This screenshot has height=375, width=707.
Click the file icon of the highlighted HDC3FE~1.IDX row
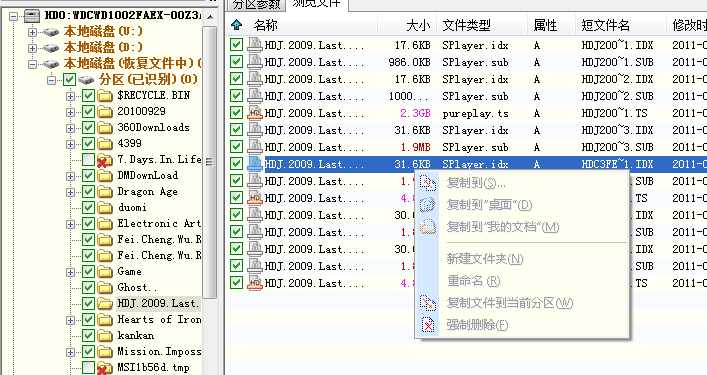click(255, 164)
